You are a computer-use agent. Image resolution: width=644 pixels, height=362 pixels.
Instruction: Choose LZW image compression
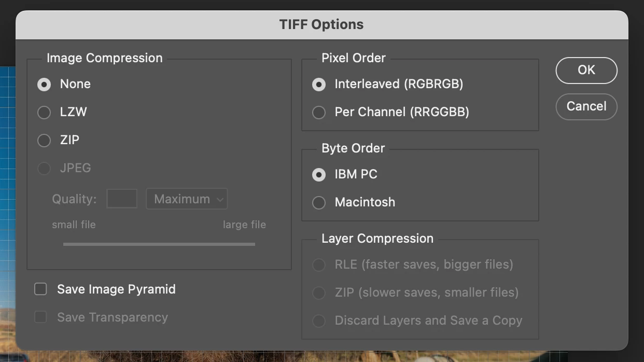(x=44, y=112)
